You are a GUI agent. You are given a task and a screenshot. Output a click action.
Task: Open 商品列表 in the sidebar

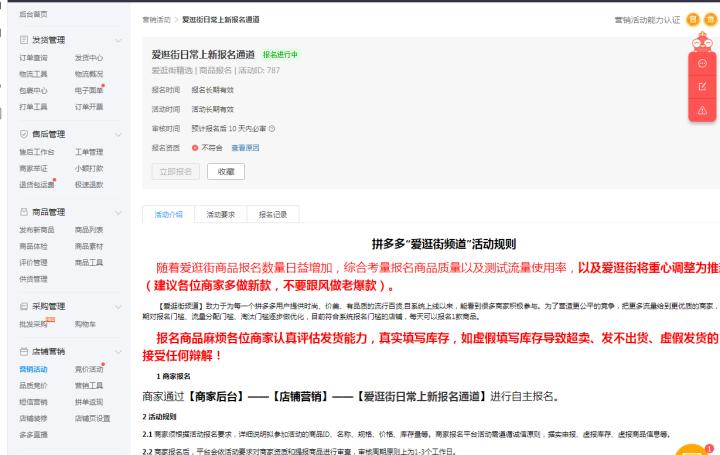tap(89, 230)
